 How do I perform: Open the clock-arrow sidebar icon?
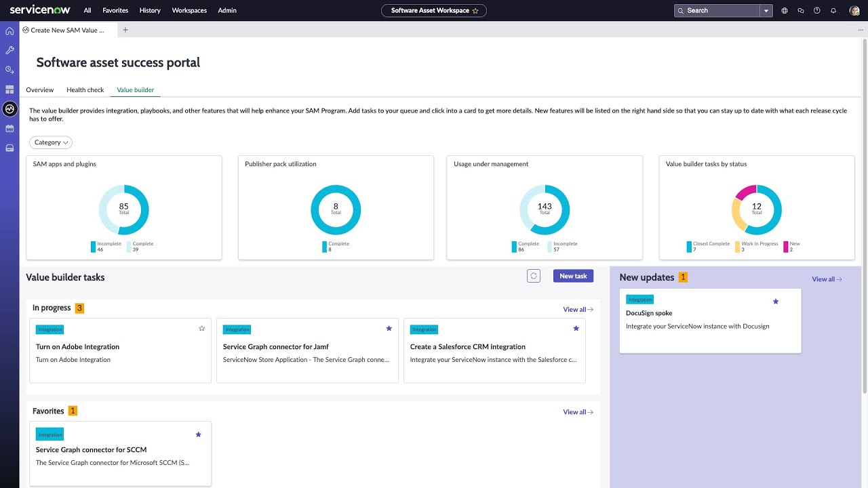(x=9, y=70)
